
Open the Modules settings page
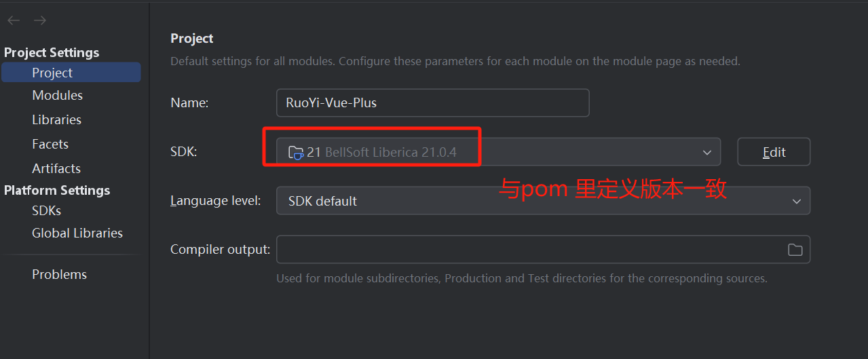57,96
